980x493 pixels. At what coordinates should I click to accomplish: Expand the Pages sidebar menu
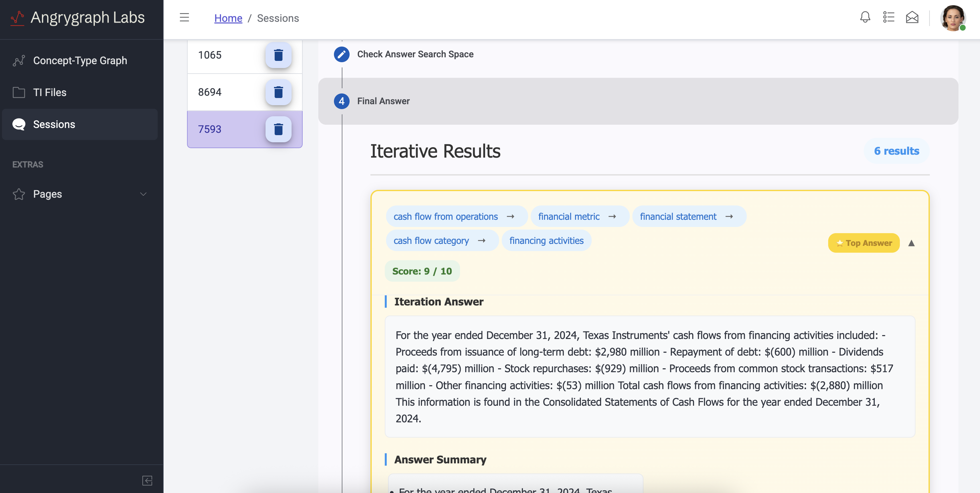coord(80,194)
